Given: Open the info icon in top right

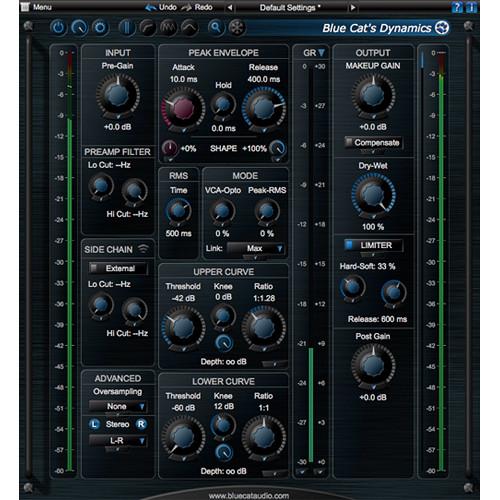Looking at the screenshot, I should point(471,7).
